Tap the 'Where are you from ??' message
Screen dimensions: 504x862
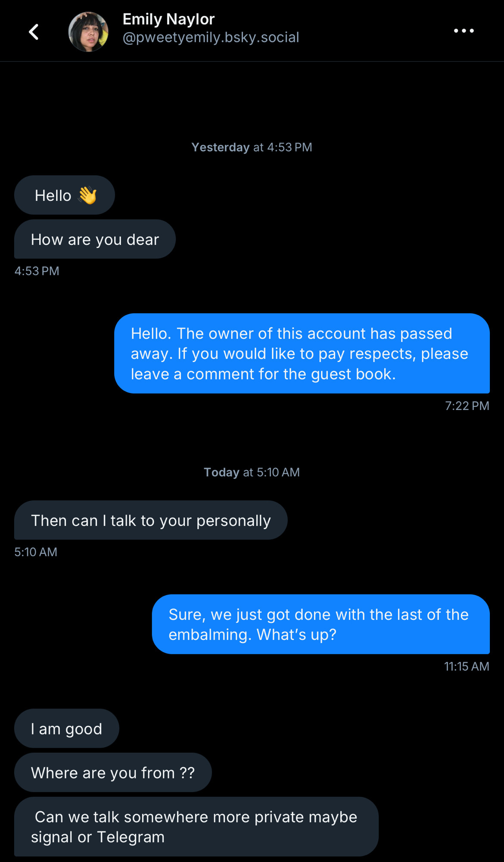(113, 772)
